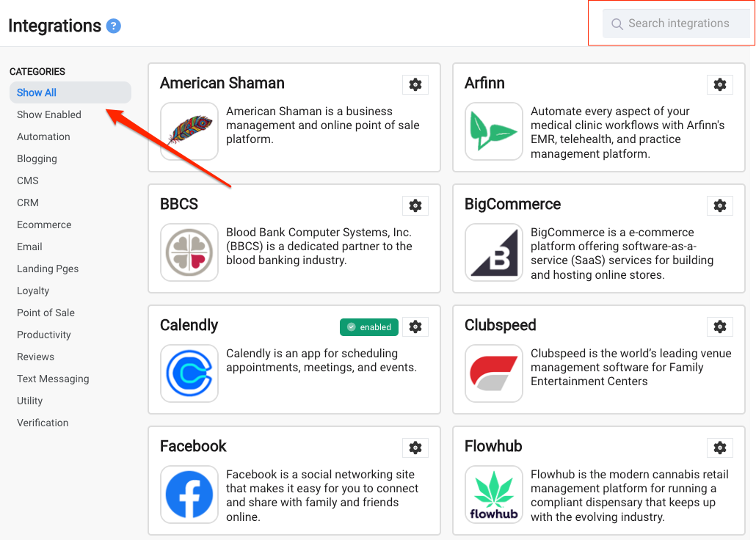Open Clubspeed gear settings
This screenshot has height=540, width=756.
(720, 327)
